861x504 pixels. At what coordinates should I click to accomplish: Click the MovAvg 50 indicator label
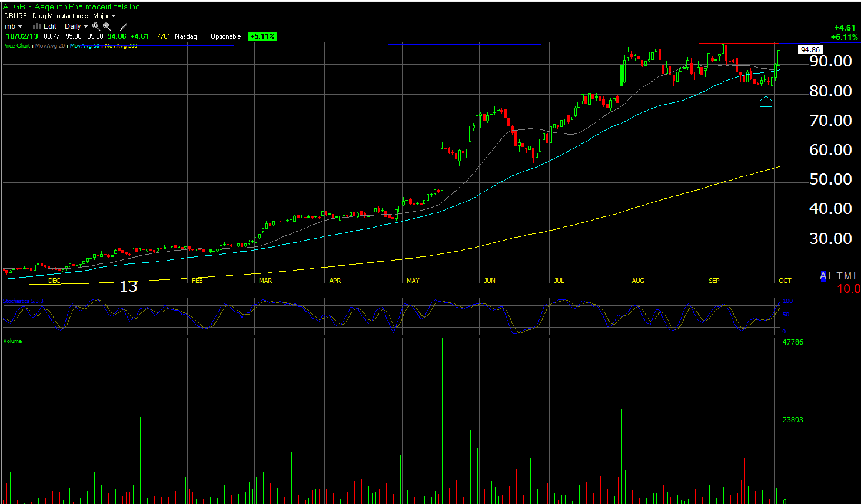[85, 46]
